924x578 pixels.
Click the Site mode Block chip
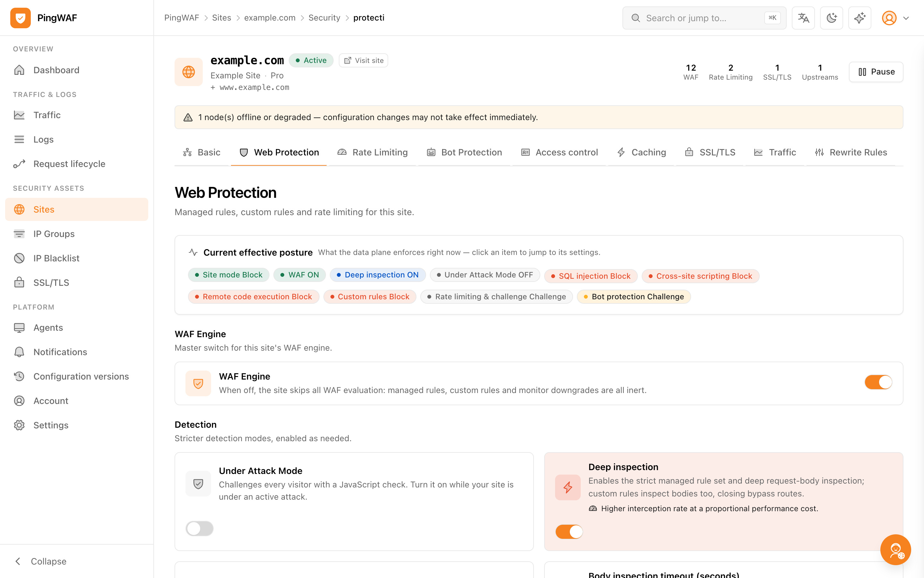point(229,275)
